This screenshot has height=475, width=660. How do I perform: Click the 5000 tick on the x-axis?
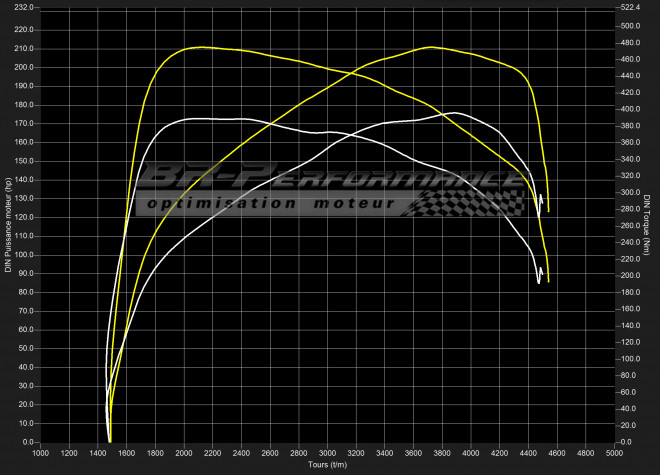[x=612, y=453]
